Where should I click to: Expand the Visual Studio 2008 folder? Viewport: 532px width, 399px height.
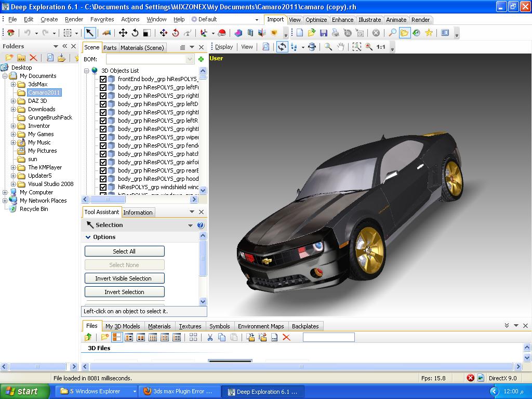(x=13, y=184)
